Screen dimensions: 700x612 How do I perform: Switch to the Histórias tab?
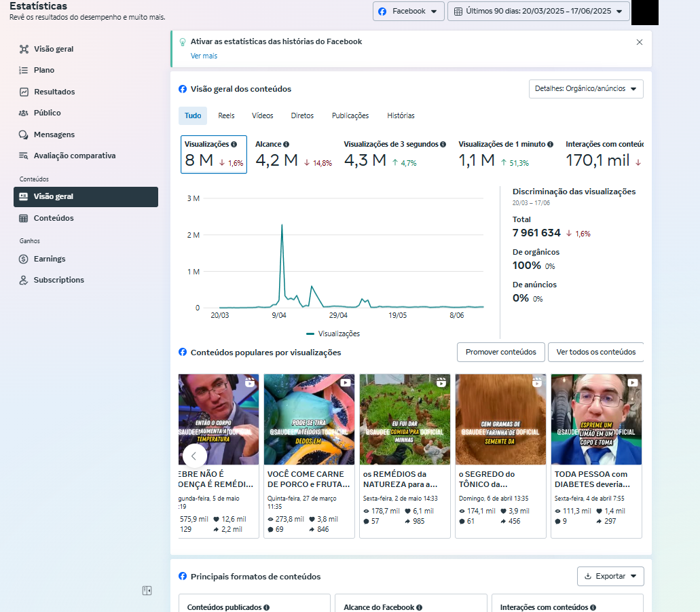coord(401,115)
